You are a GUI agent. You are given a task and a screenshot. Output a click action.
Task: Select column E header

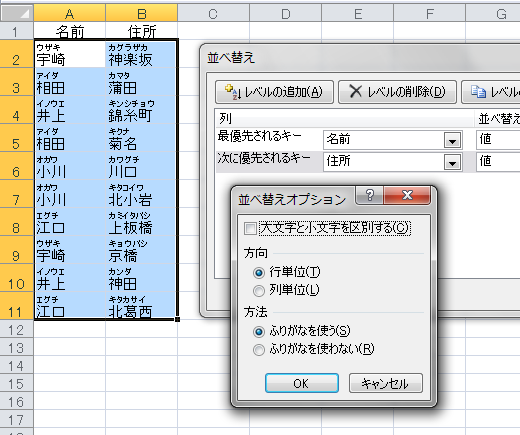[x=357, y=14]
